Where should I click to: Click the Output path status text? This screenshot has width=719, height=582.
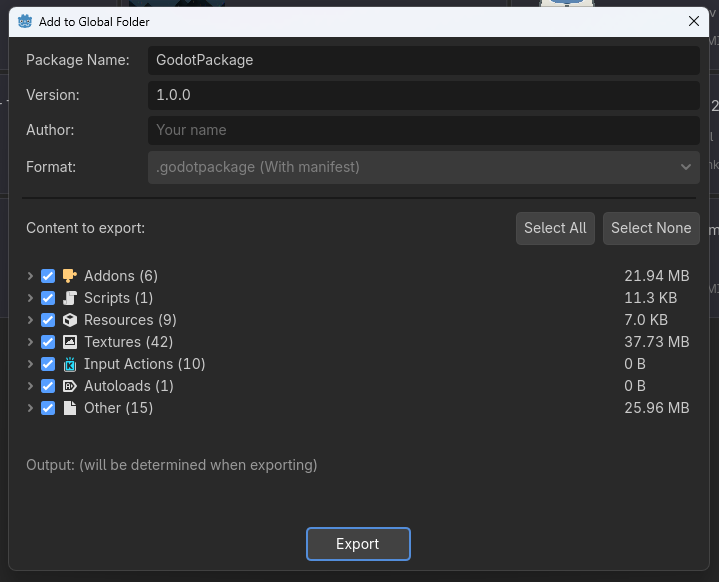(171, 465)
